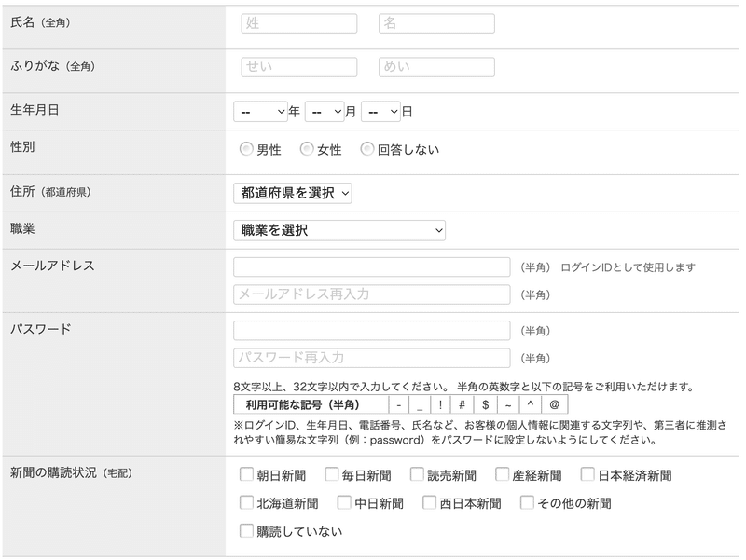Screen dimensions: 746x560
Task: Select the 回答しない radio button
Action: [x=366, y=149]
